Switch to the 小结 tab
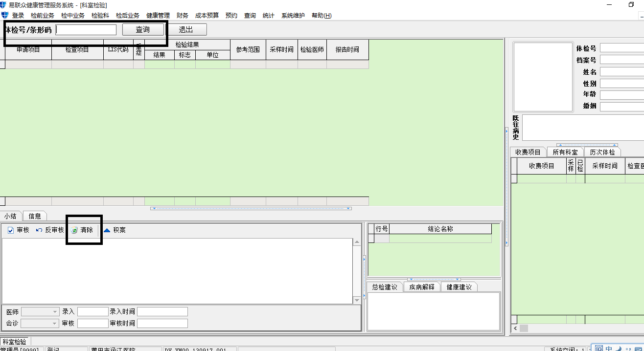 (11, 216)
